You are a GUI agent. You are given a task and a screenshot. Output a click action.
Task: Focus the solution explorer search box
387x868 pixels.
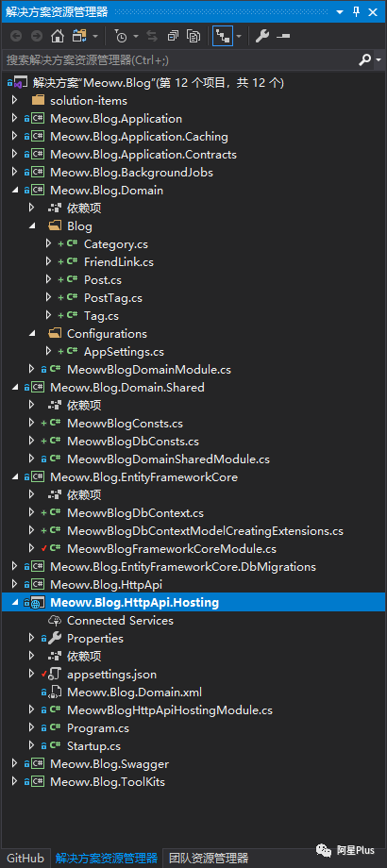tap(179, 59)
